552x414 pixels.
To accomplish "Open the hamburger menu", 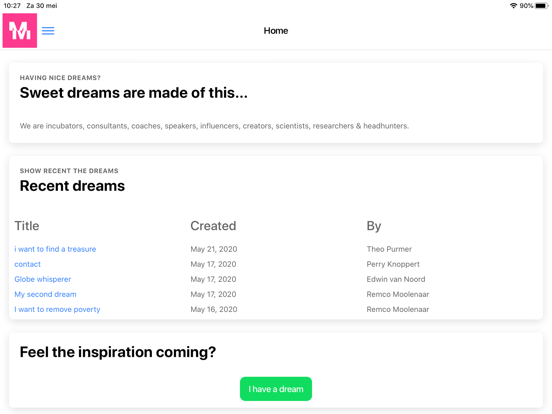I will (48, 31).
